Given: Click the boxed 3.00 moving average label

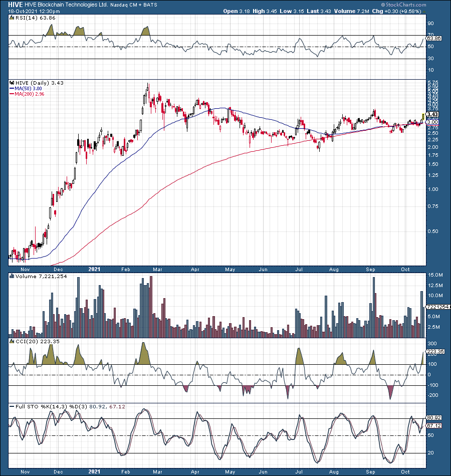Looking at the screenshot, I should pos(432,122).
